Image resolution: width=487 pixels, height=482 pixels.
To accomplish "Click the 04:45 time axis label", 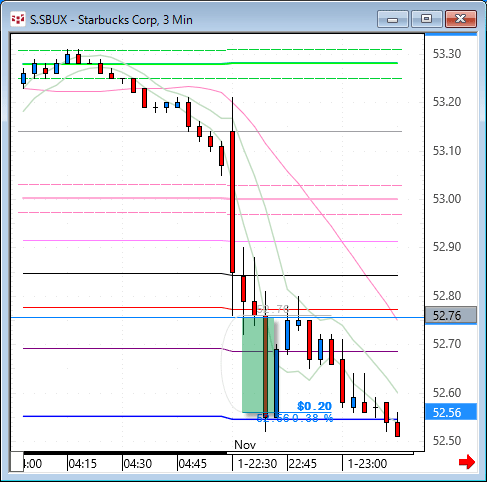I will click(192, 464).
